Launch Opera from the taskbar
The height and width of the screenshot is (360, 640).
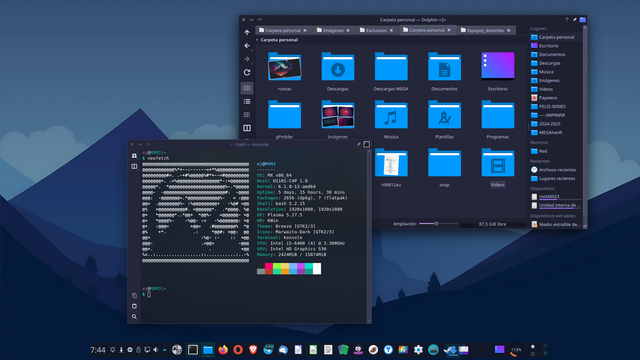238,350
